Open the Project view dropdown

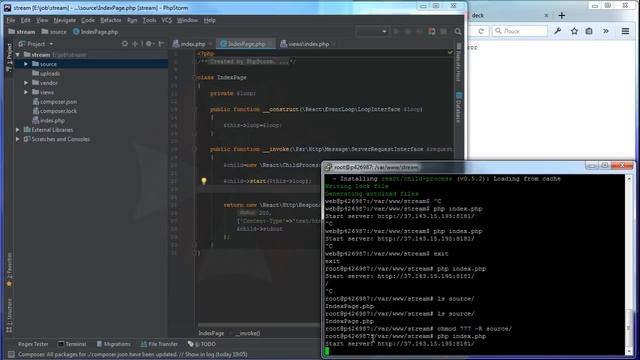click(36, 44)
